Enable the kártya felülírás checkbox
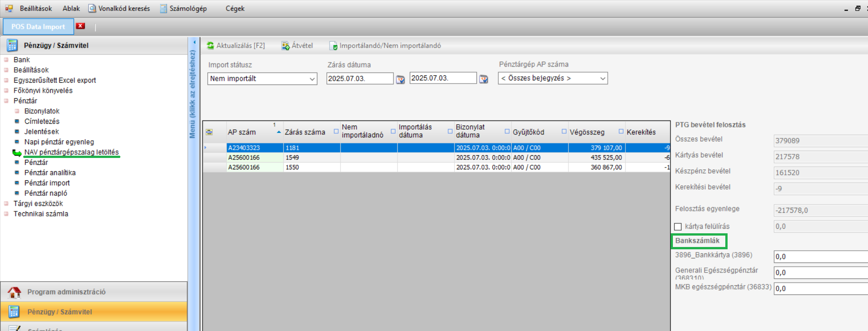The height and width of the screenshot is (331, 868). click(678, 227)
